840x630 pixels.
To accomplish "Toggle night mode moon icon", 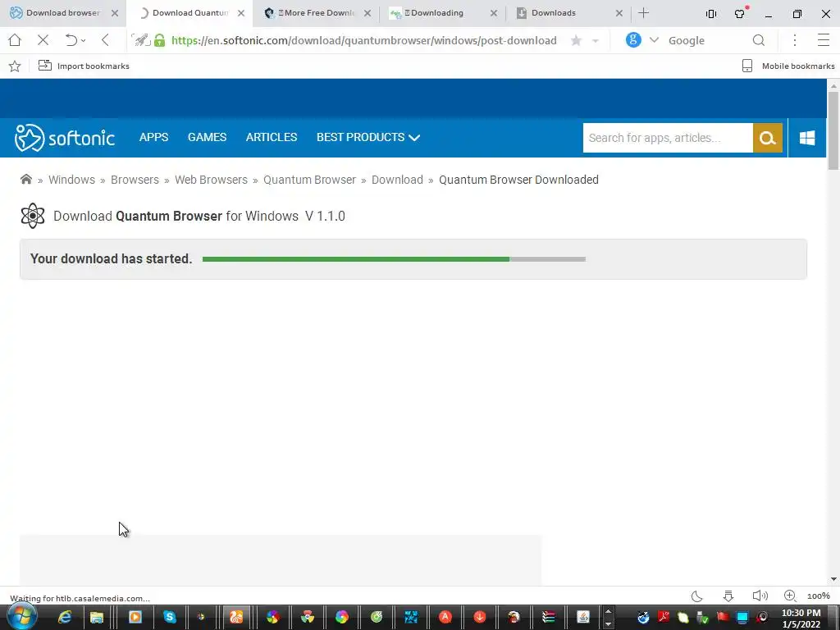I will coord(697,596).
